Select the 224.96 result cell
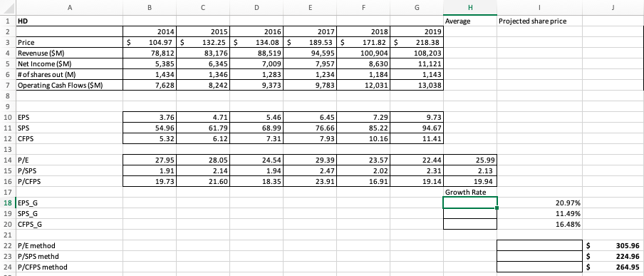Image resolution: width=644 pixels, height=276 pixels. click(x=613, y=256)
